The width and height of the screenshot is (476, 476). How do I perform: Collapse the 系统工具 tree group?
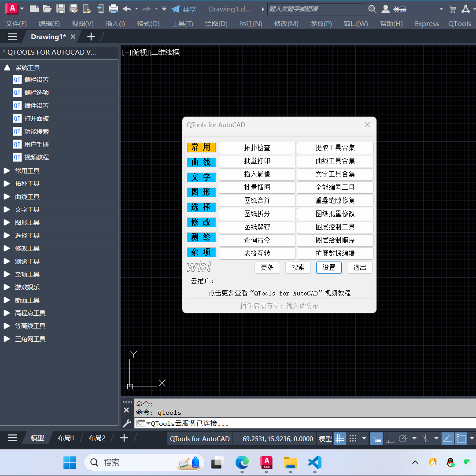(7, 67)
